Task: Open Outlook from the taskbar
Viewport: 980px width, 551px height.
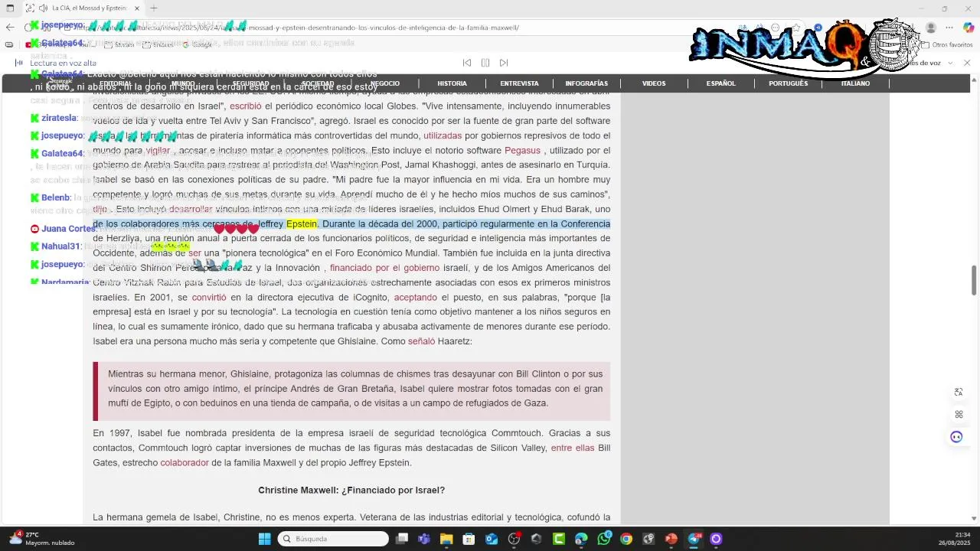Action: coord(492,539)
